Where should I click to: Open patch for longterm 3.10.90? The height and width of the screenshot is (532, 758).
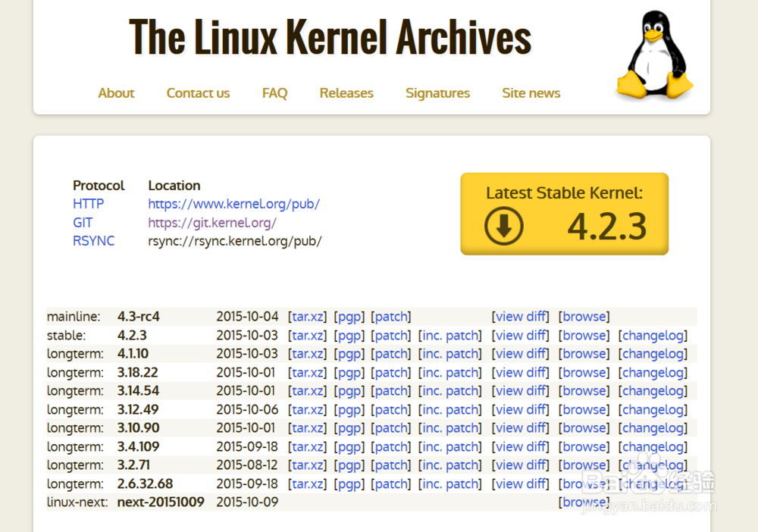391,428
